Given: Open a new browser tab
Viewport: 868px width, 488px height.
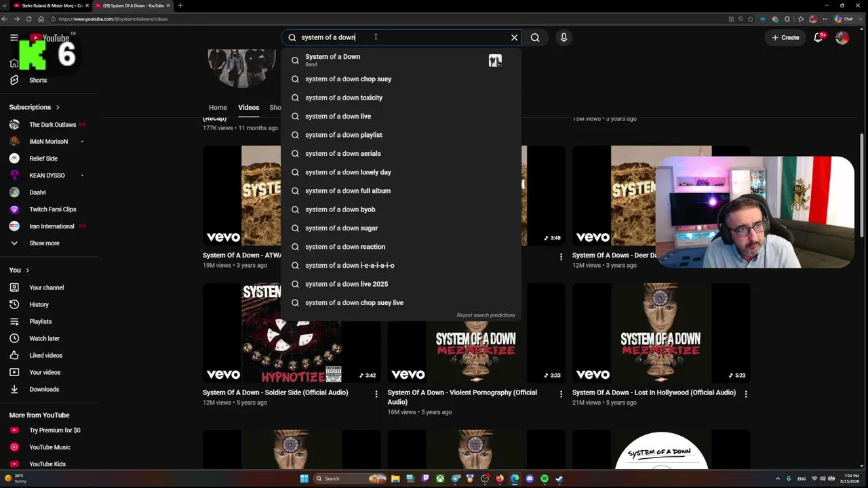Looking at the screenshot, I should [x=180, y=5].
